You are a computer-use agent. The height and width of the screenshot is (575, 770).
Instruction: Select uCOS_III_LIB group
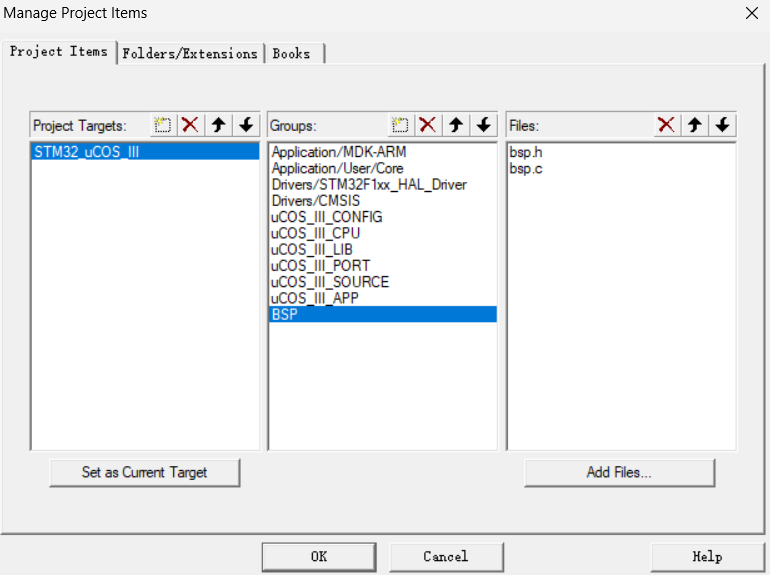tap(383, 249)
